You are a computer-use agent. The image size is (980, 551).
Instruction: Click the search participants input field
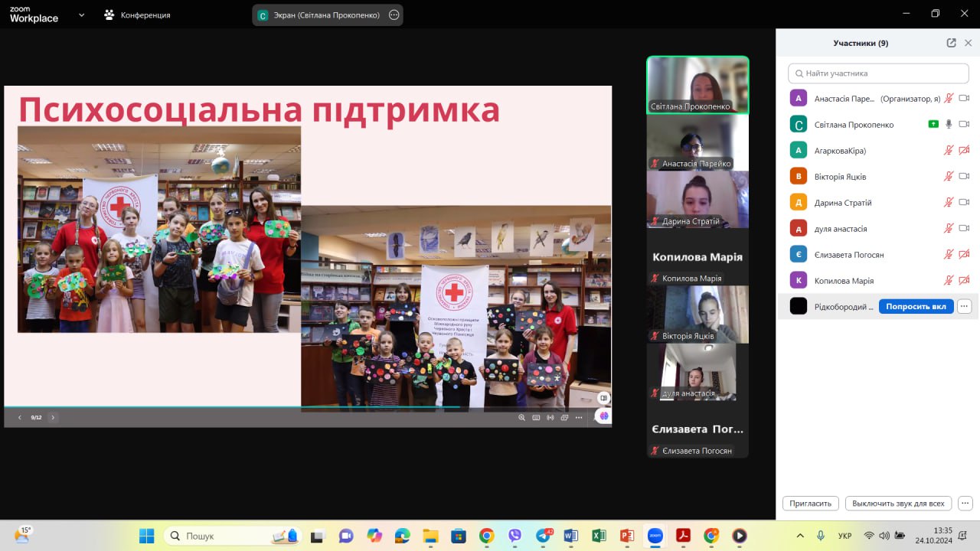[879, 73]
